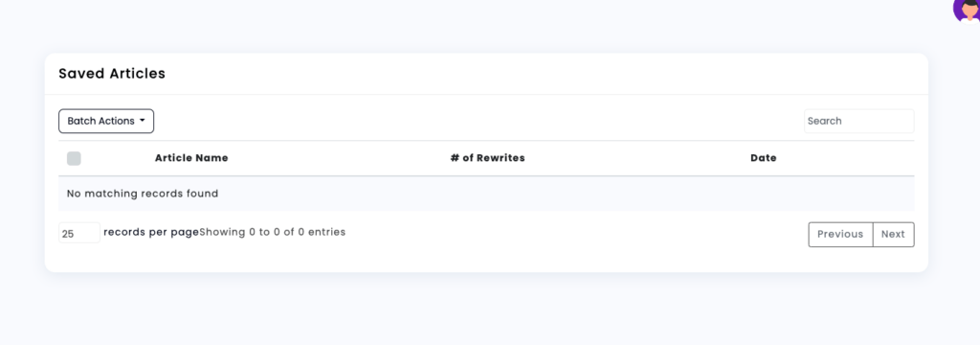Image resolution: width=980 pixels, height=345 pixels.
Task: Click the 'Showing 0 to 0 of 0 entries' text
Action: click(273, 232)
